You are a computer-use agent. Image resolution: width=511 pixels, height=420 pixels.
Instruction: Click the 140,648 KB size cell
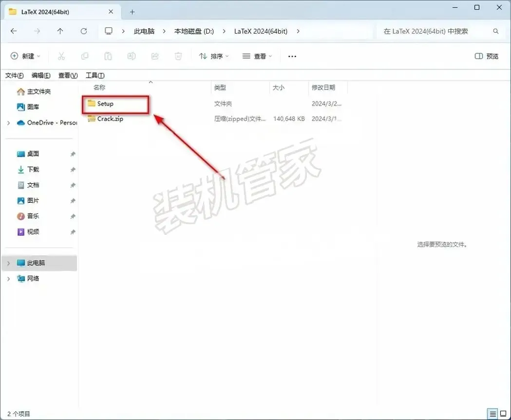(289, 119)
